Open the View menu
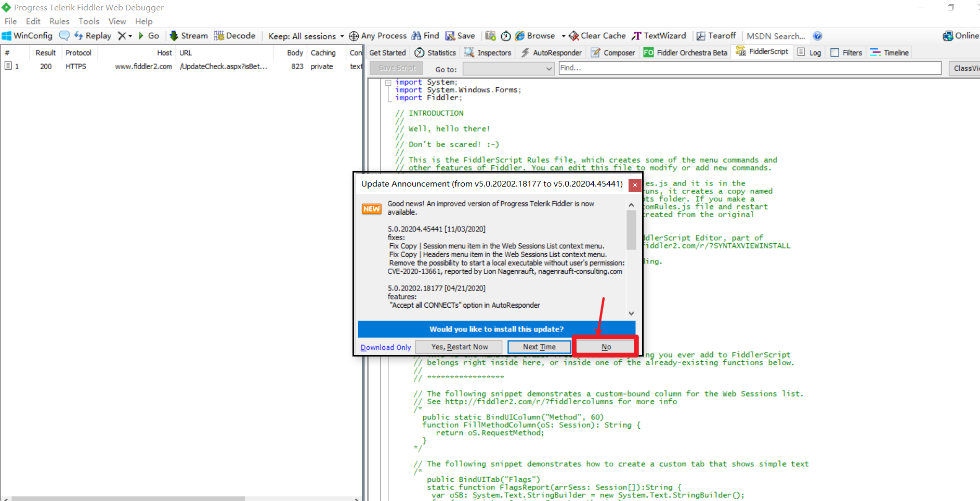980x501 pixels. click(117, 21)
